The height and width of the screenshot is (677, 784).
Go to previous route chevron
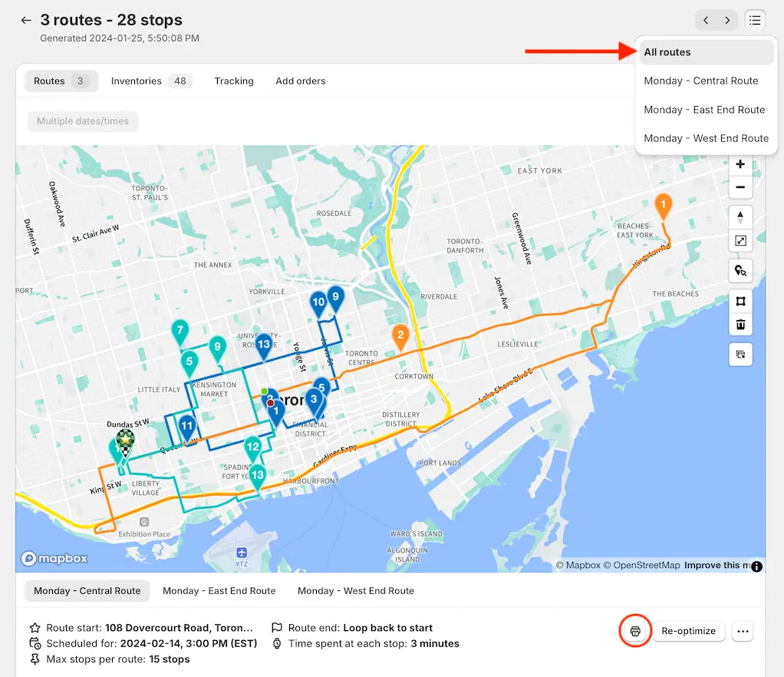[x=706, y=21]
